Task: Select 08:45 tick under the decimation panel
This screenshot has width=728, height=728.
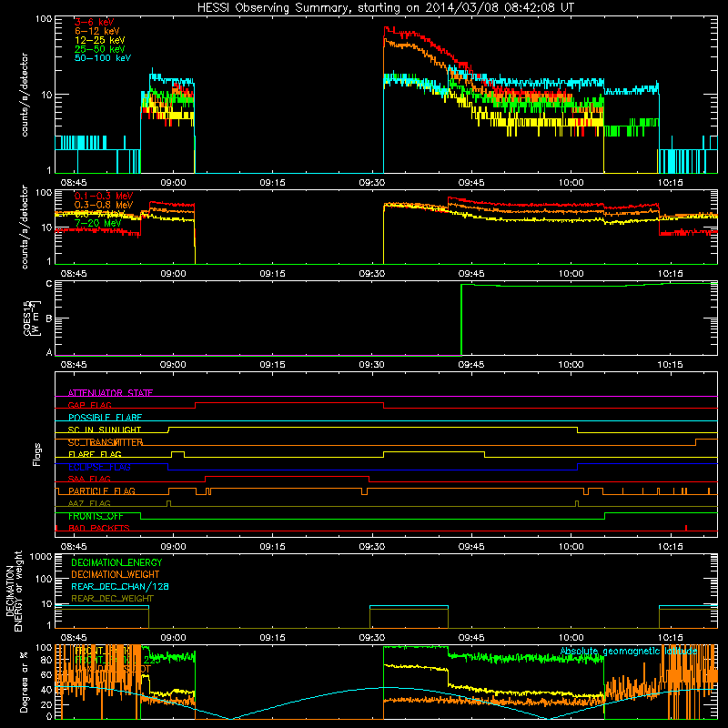Action: [74, 638]
